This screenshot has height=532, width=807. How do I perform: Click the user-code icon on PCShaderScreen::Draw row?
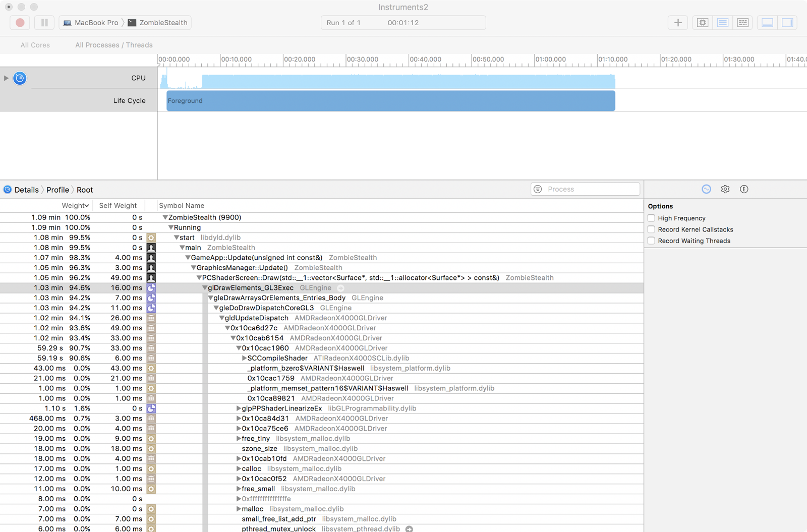[x=151, y=278]
